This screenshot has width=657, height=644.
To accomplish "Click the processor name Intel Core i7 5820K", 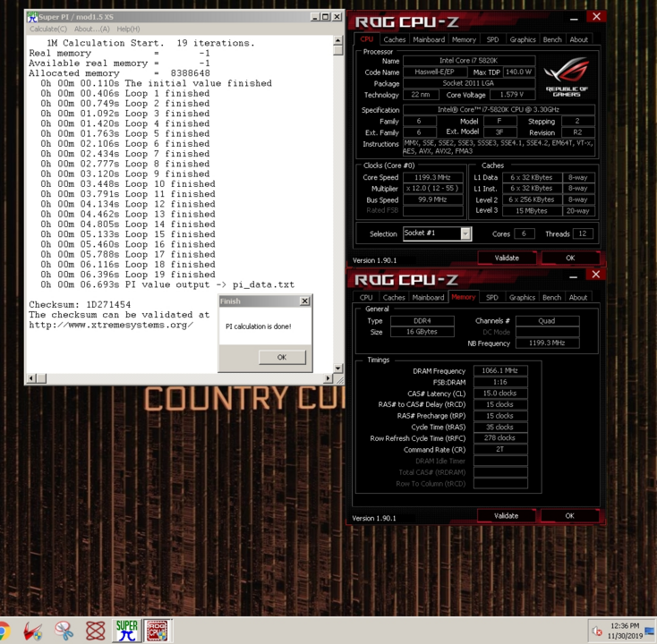I will pyautogui.click(x=468, y=61).
